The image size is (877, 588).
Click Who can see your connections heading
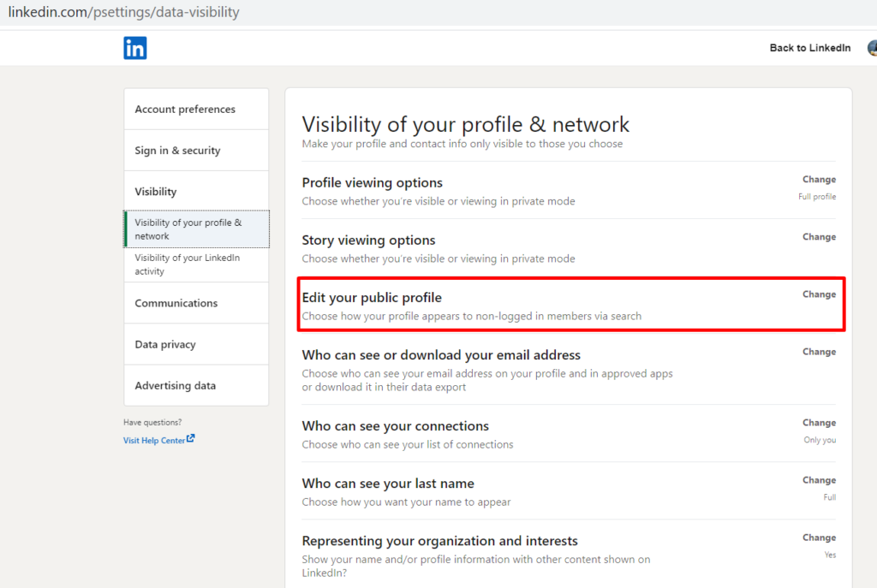(x=396, y=426)
